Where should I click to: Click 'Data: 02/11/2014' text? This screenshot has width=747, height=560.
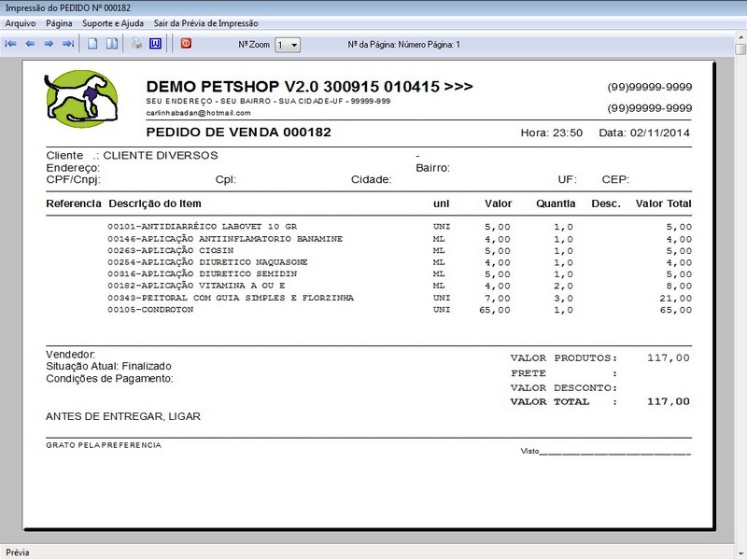(x=644, y=133)
